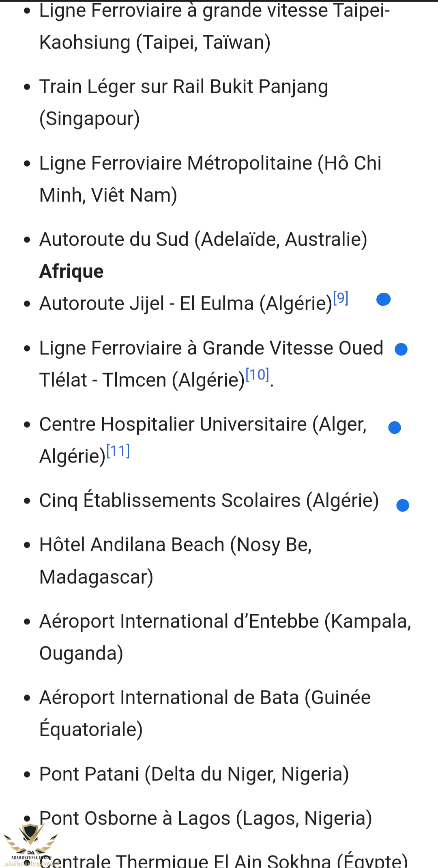438x868 pixels.
Task: Tap blue dot beside Cinq Établissements Scolaires
Action: click(x=403, y=505)
